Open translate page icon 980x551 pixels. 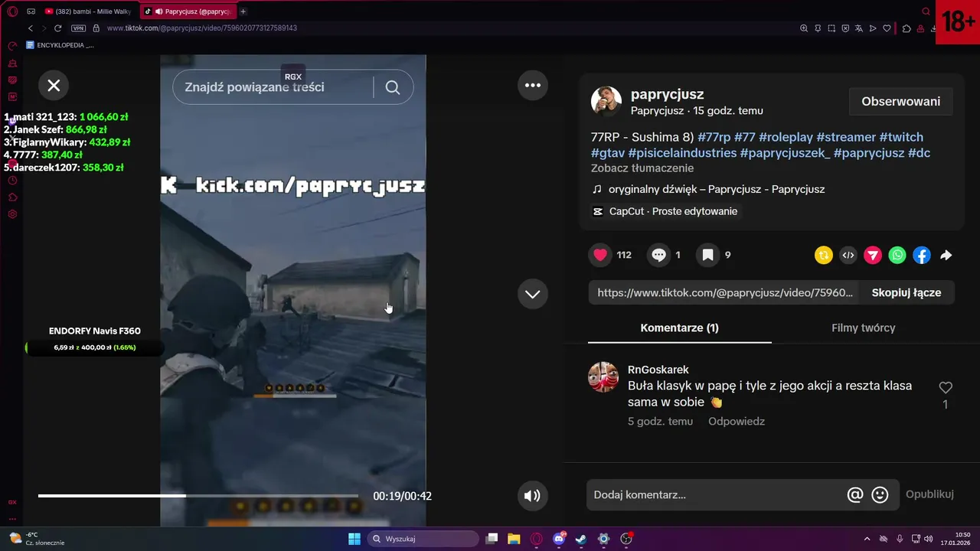(x=859, y=28)
